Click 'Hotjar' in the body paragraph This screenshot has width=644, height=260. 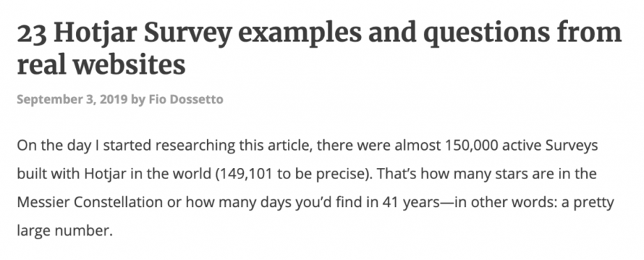tap(106, 174)
